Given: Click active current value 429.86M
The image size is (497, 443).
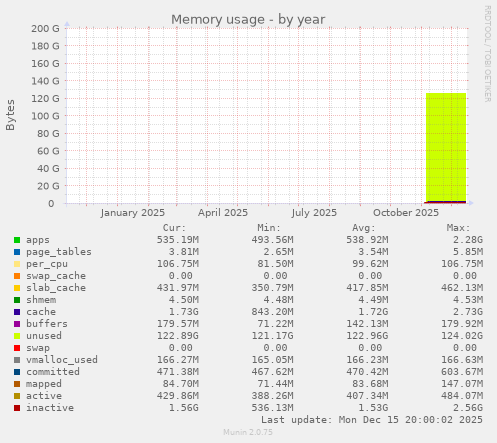Looking at the screenshot, I should click(178, 396).
